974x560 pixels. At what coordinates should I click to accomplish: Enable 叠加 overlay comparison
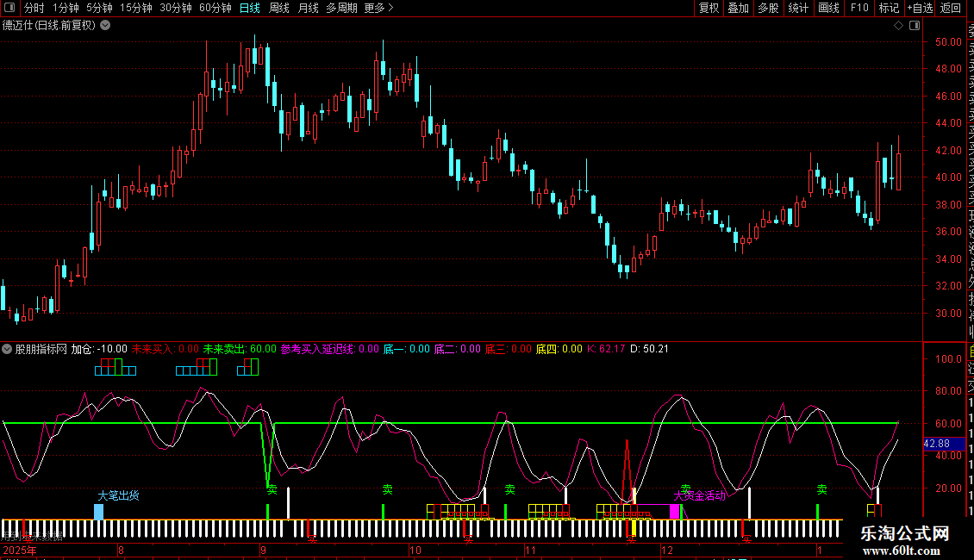point(738,8)
